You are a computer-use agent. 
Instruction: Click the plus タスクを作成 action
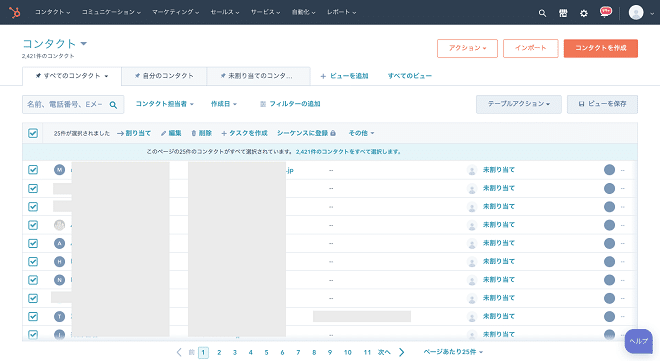(x=244, y=133)
